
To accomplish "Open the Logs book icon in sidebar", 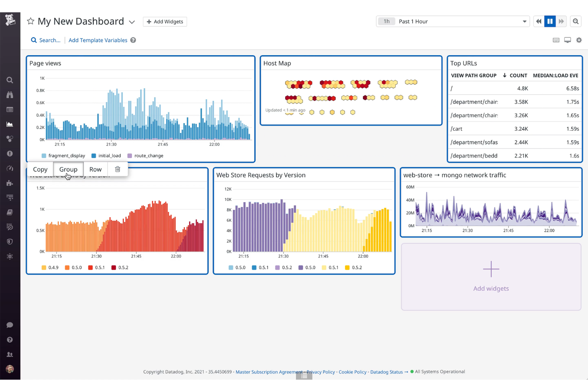I will (x=10, y=212).
